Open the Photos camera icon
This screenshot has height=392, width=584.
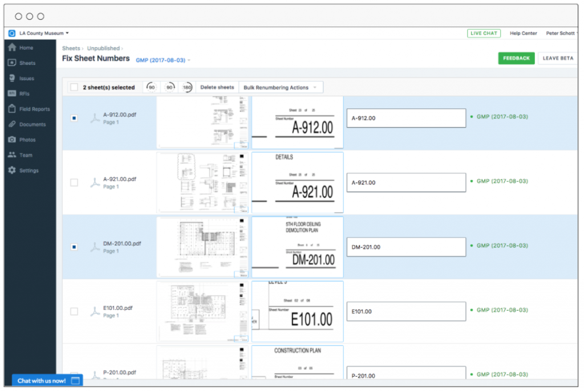pyautogui.click(x=12, y=140)
